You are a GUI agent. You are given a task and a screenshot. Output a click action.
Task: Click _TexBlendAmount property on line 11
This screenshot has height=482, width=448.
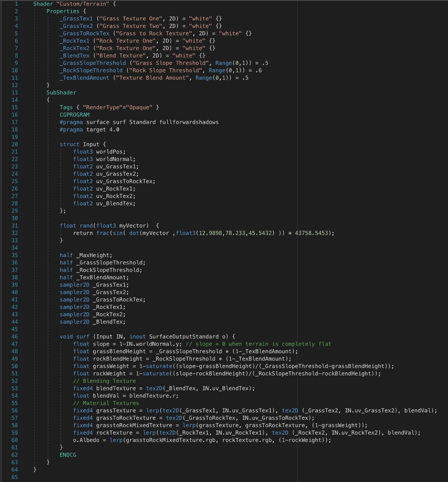tap(84, 78)
